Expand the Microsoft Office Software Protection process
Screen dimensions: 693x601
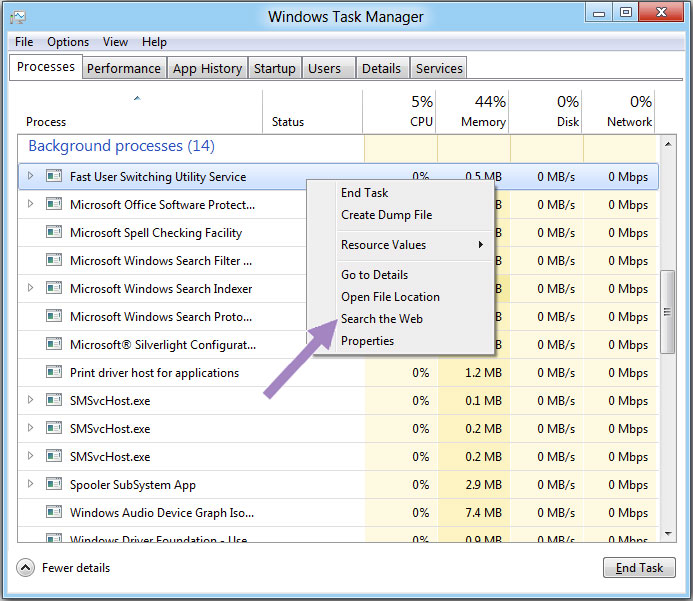click(30, 205)
